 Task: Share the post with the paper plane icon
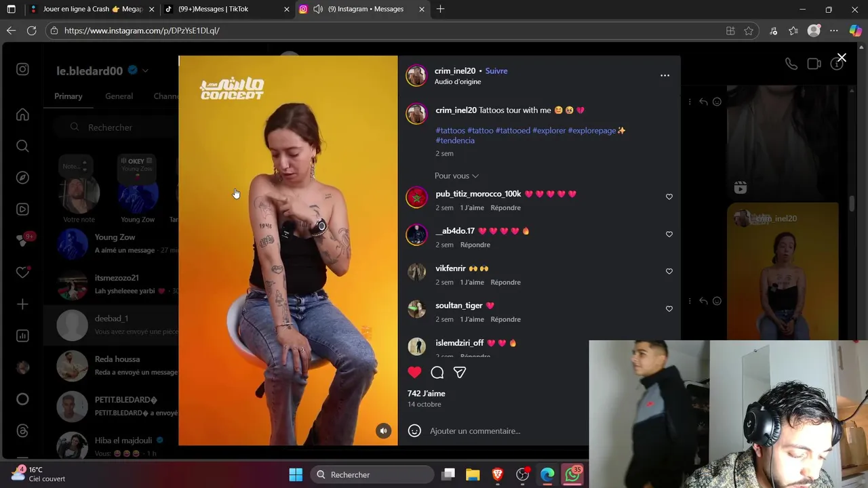(x=460, y=372)
